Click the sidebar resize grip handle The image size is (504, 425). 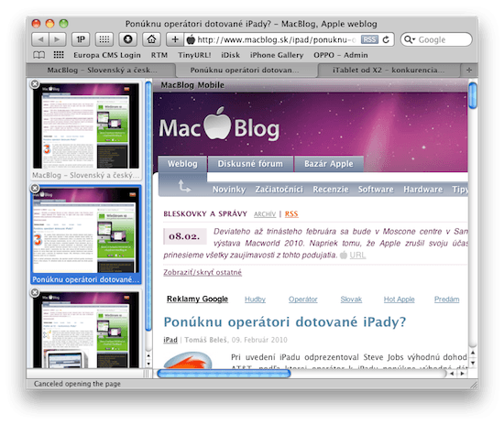148,374
